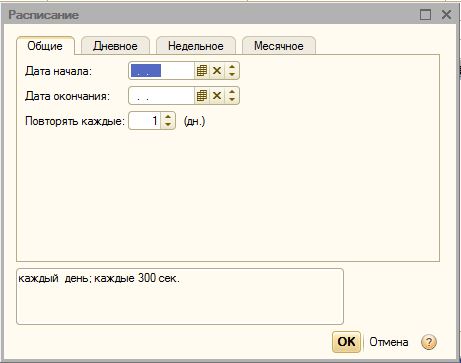Click the Отмена button

[389, 342]
